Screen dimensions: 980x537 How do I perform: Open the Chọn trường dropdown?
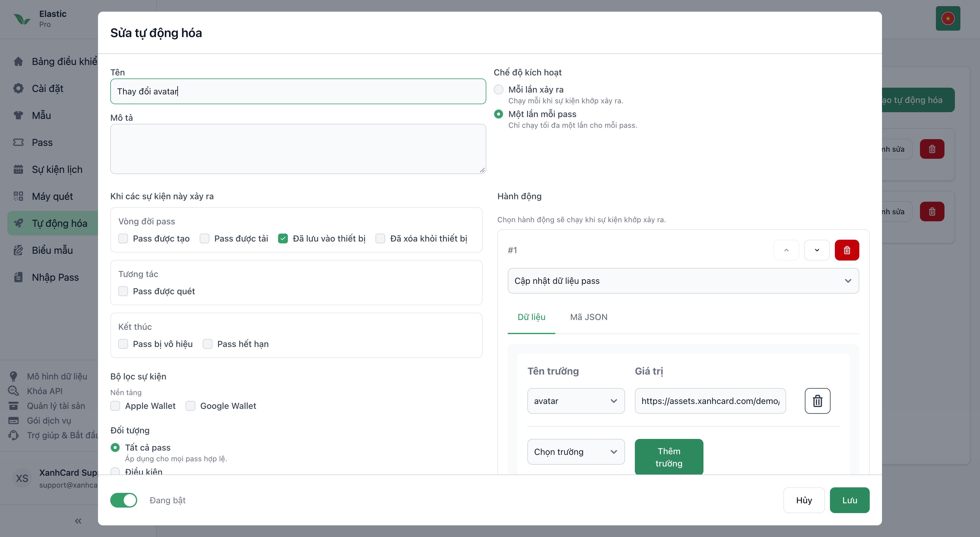pos(576,452)
